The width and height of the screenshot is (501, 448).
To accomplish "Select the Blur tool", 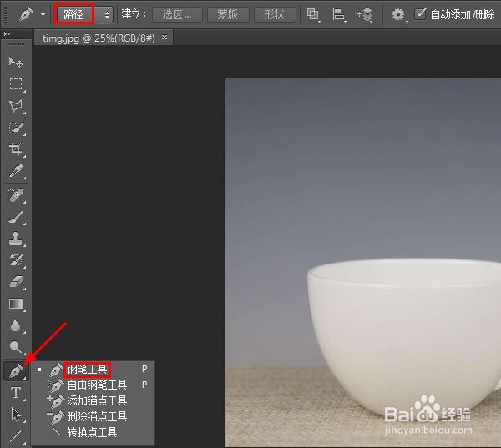I will (x=16, y=325).
